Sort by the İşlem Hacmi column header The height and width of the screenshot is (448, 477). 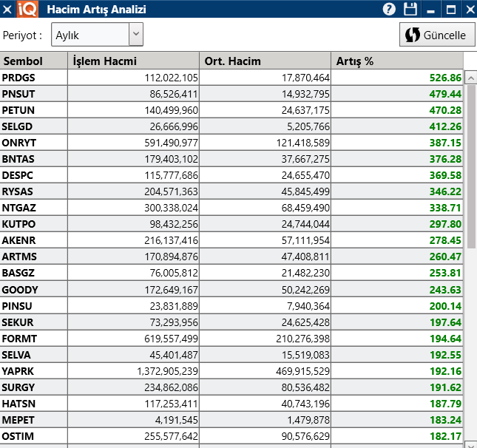pyautogui.click(x=133, y=61)
